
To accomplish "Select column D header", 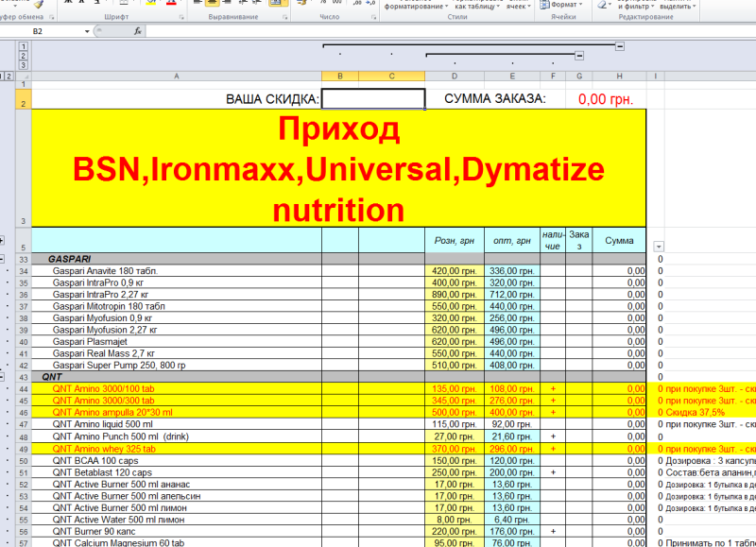I will click(x=455, y=77).
